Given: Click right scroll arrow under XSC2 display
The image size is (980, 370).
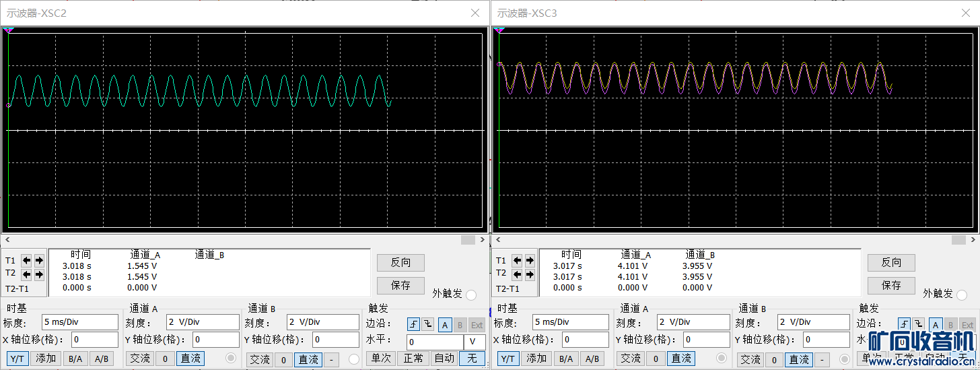Looking at the screenshot, I should click(x=482, y=240).
